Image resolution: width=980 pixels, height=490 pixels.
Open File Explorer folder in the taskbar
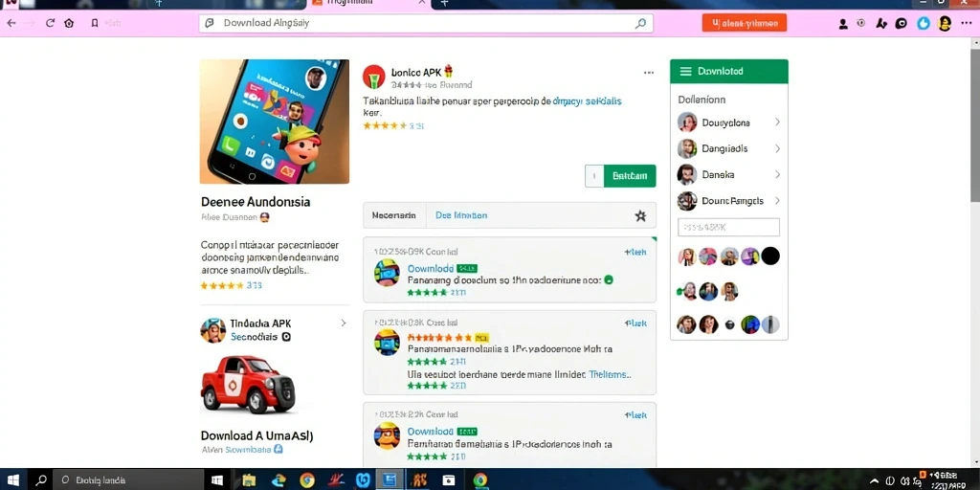[249, 480]
